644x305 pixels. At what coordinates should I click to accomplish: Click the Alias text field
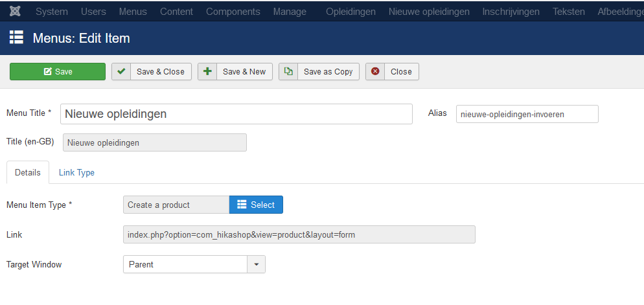[527, 114]
